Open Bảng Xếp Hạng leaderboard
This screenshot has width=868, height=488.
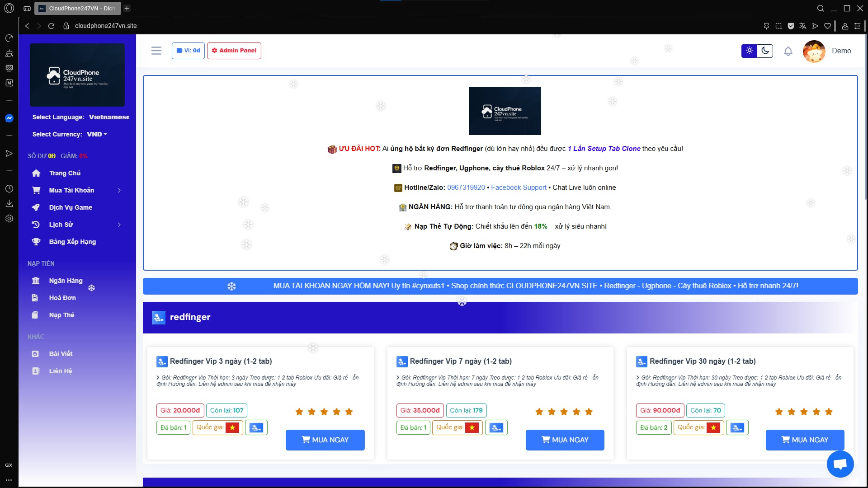pos(72,242)
